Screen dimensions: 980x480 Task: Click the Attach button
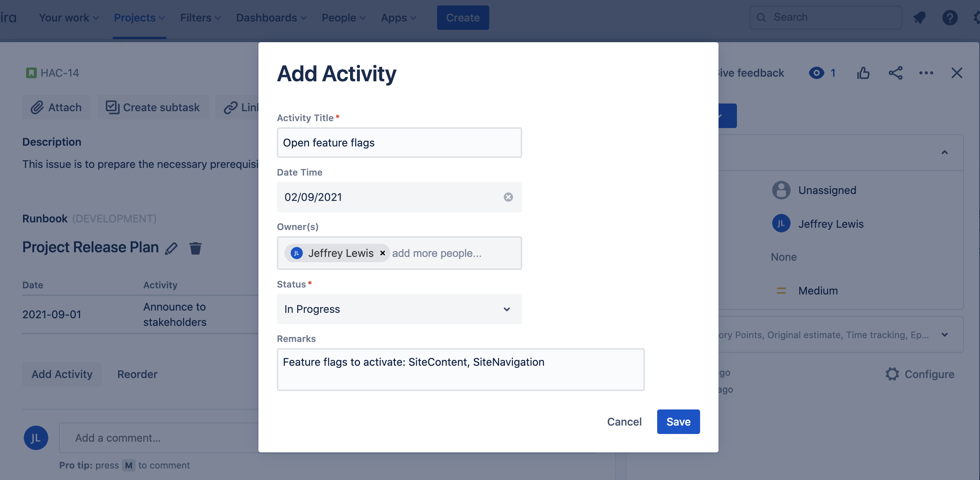[56, 107]
